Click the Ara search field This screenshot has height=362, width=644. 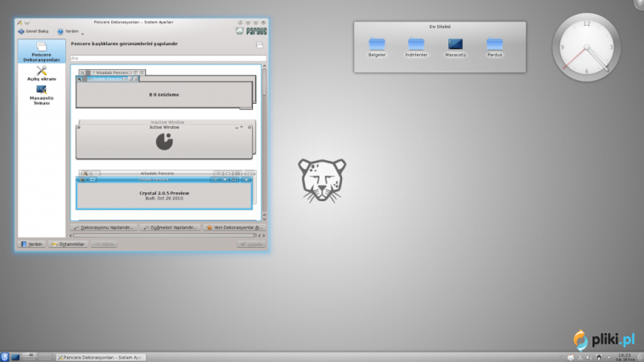pos(168,58)
